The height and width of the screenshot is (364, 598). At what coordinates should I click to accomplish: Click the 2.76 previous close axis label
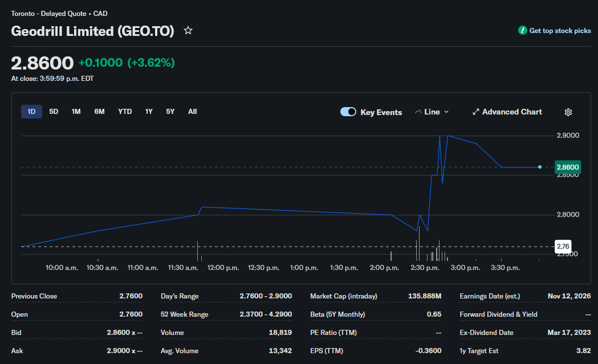(x=563, y=246)
